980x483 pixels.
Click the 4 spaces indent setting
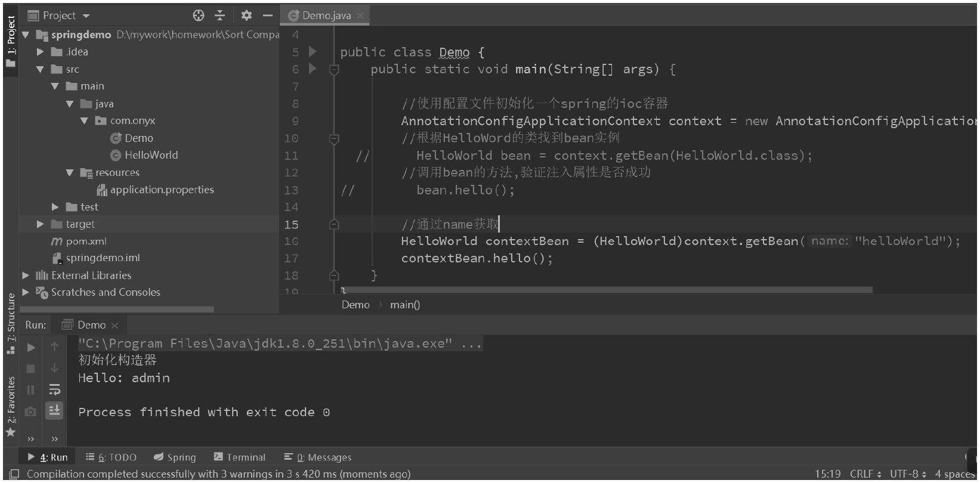(955, 474)
